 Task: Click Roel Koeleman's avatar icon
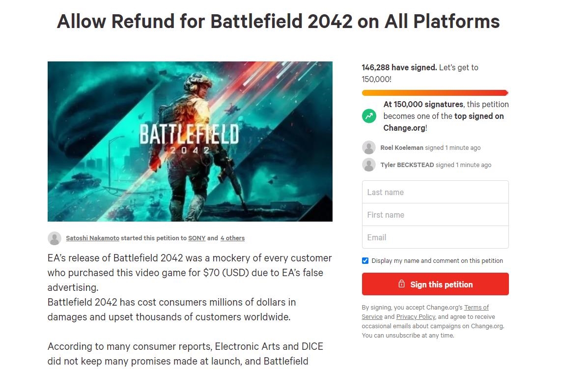pos(369,147)
